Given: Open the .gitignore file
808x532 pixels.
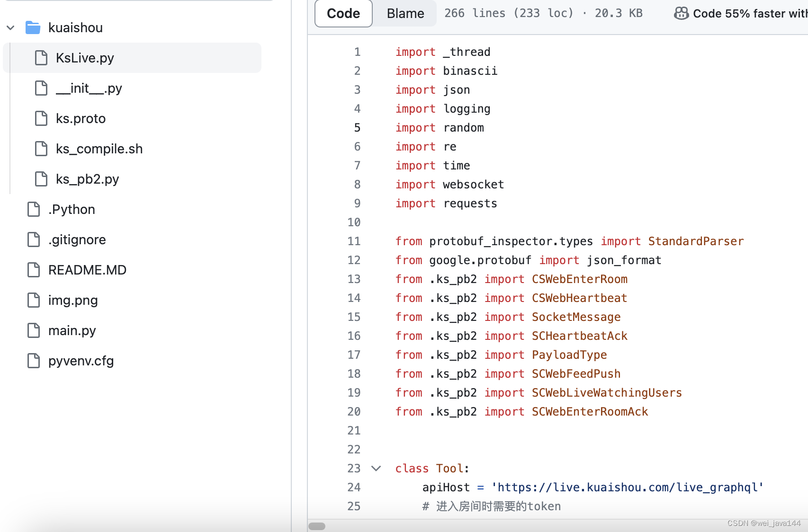Looking at the screenshot, I should click(77, 239).
